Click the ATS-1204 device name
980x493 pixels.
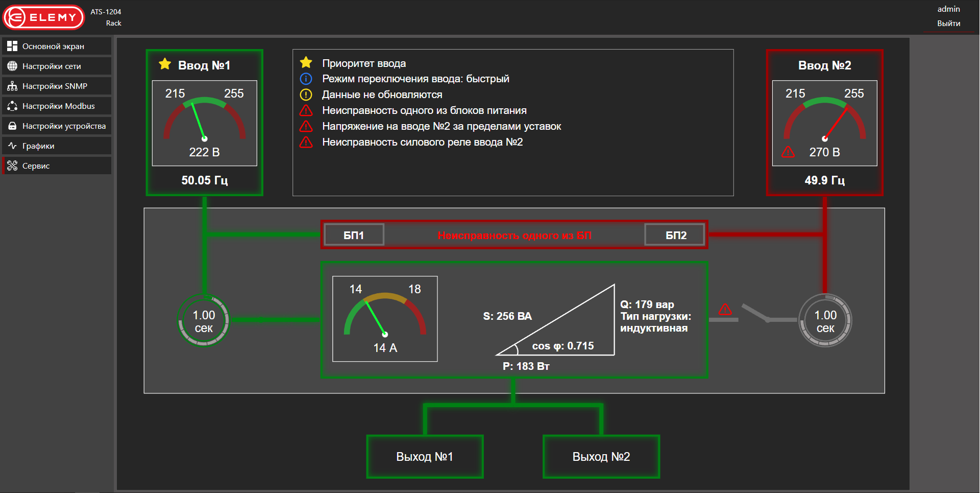(x=106, y=12)
